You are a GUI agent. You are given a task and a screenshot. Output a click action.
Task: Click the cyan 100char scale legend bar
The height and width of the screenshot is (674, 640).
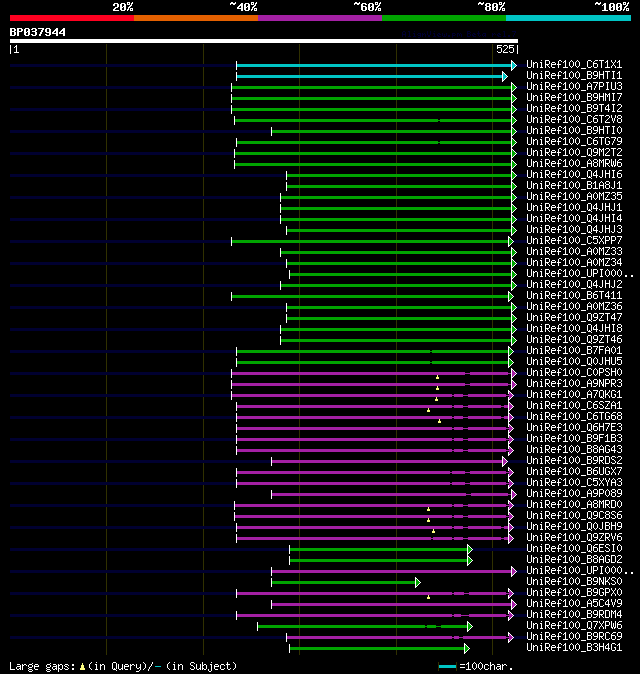[447, 667]
